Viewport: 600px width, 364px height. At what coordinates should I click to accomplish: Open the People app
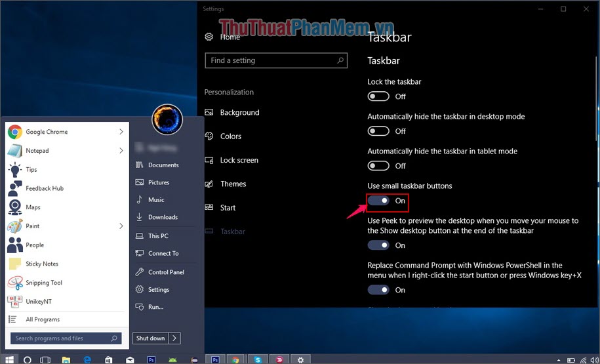pos(66,245)
